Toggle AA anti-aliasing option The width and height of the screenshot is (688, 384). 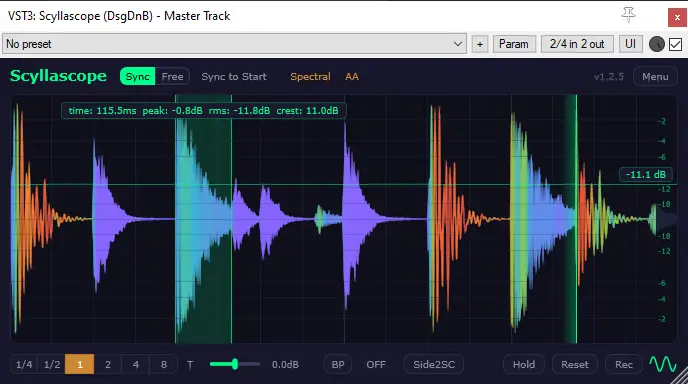352,76
